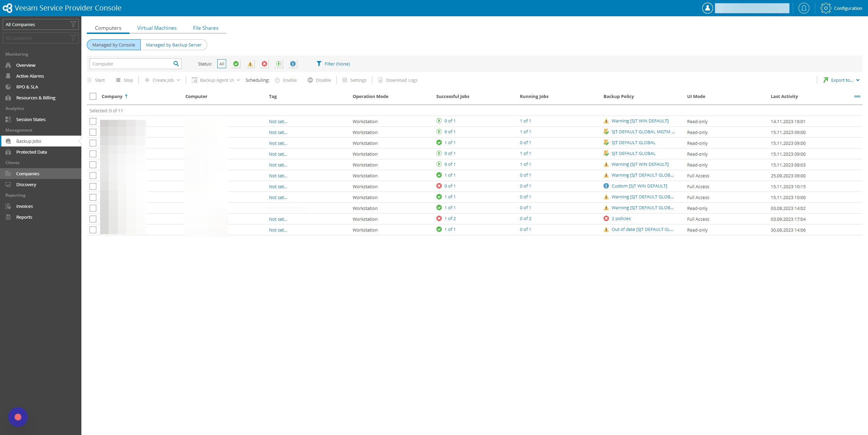Filter status by green success icon

click(x=236, y=64)
